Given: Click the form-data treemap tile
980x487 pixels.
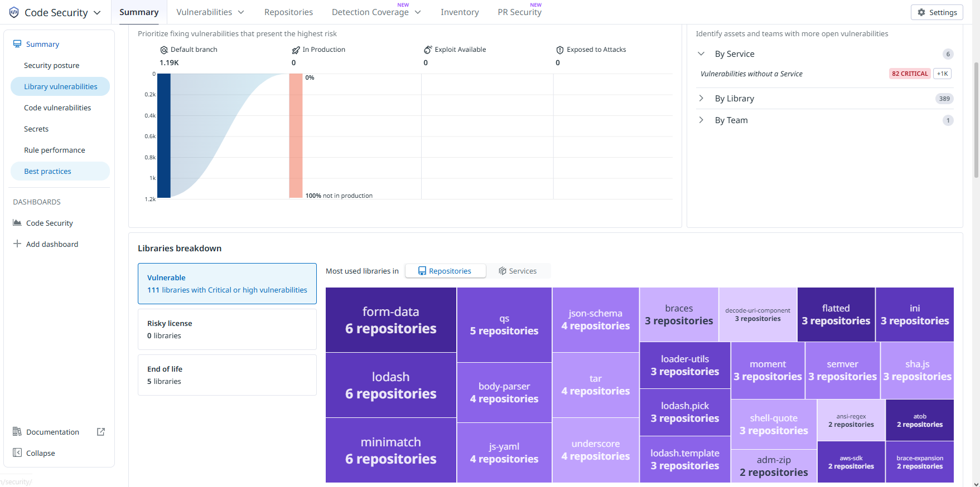Looking at the screenshot, I should [x=391, y=320].
